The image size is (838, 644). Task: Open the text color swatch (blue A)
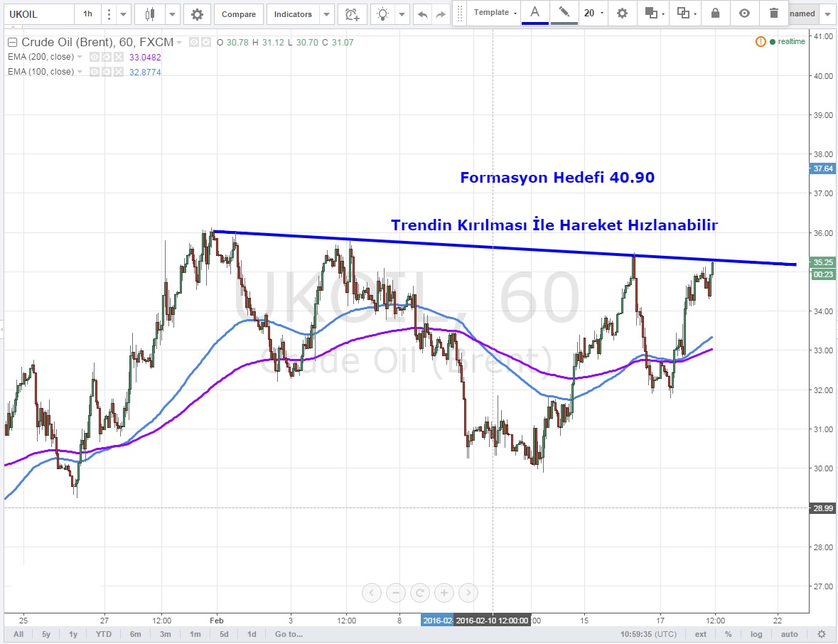[535, 13]
